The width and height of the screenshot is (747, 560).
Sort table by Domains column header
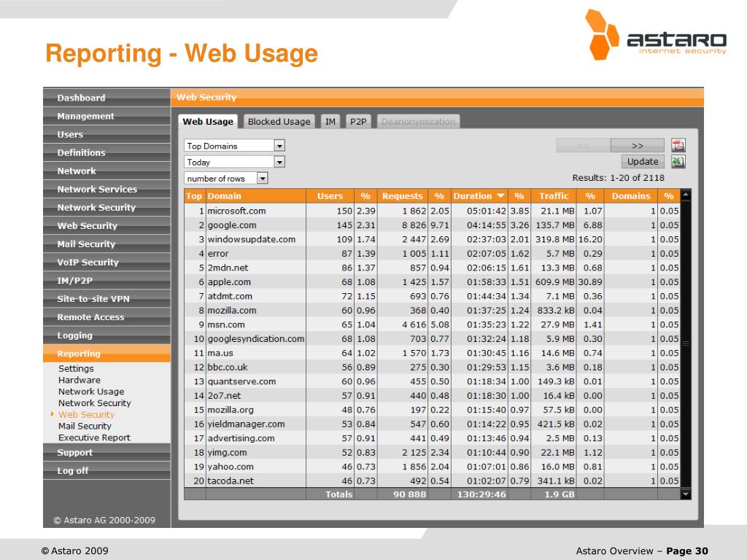coord(631,195)
